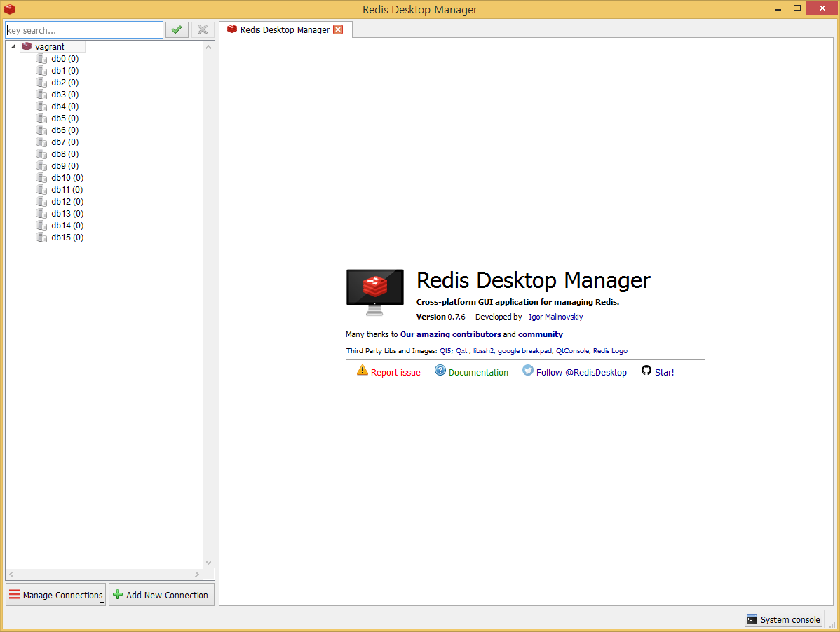The height and width of the screenshot is (632, 840).
Task: Collapse the vagrant connection tree
Action: tap(13, 46)
